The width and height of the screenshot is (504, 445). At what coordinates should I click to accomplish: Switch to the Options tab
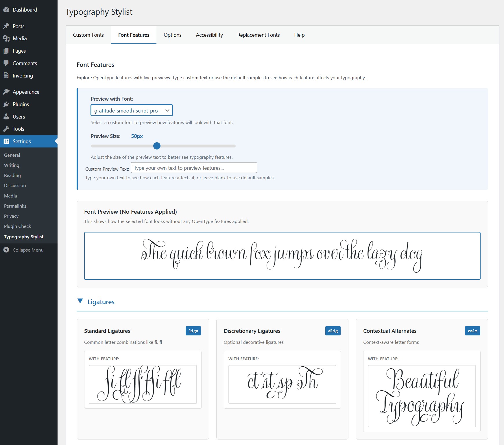coord(172,35)
